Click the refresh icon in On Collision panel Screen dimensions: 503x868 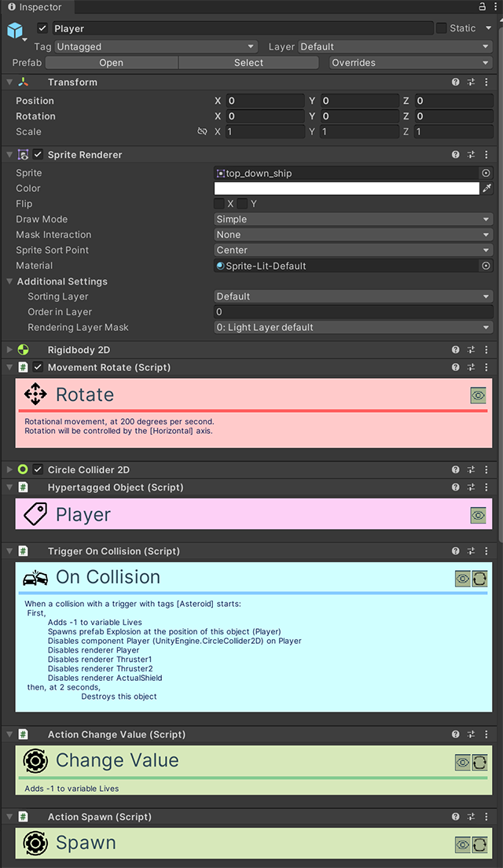click(479, 579)
